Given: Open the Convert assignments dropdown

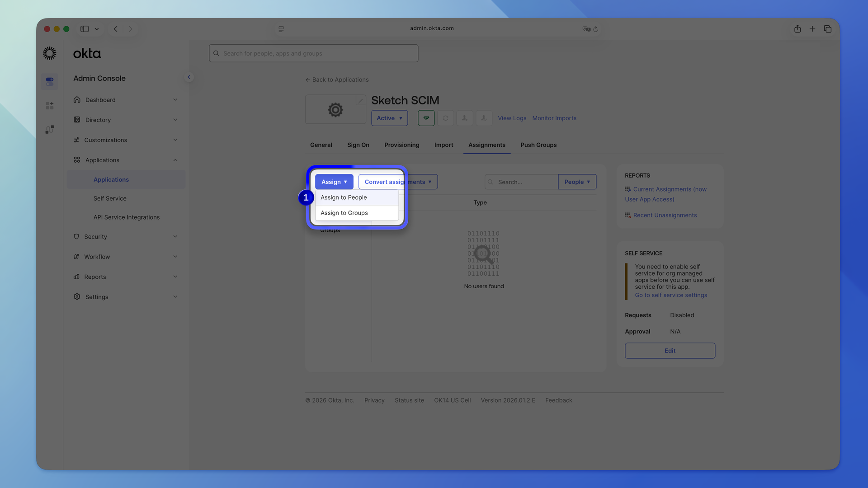Looking at the screenshot, I should pos(398,182).
